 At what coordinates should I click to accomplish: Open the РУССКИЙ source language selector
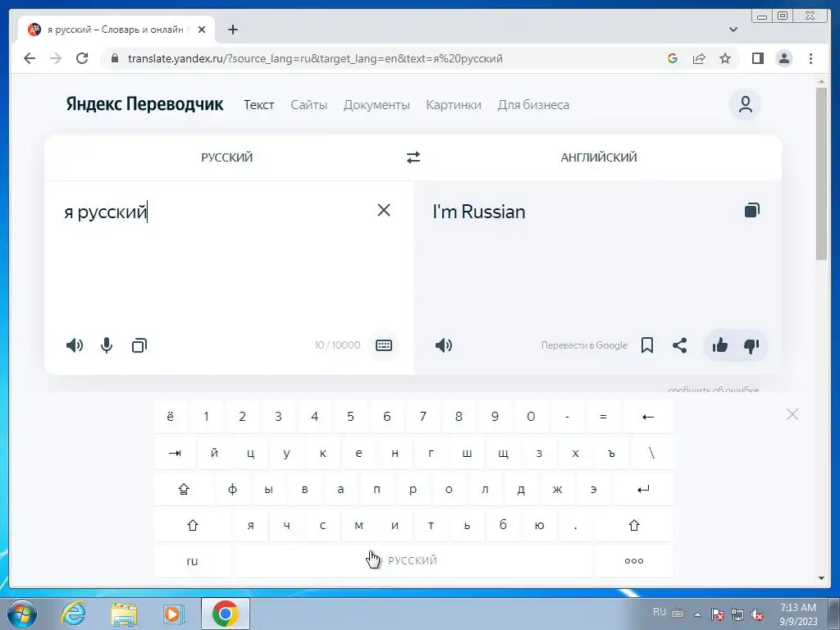point(226,157)
